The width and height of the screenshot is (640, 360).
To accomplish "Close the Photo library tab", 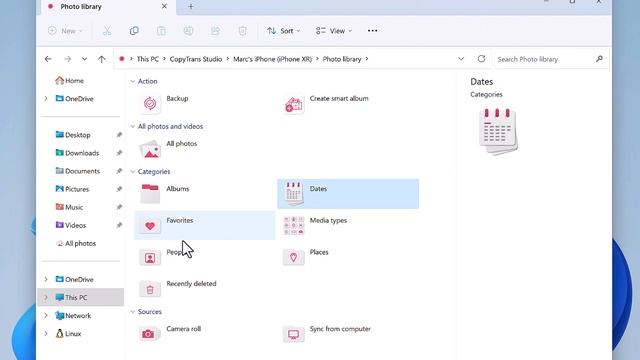I will (164, 7).
